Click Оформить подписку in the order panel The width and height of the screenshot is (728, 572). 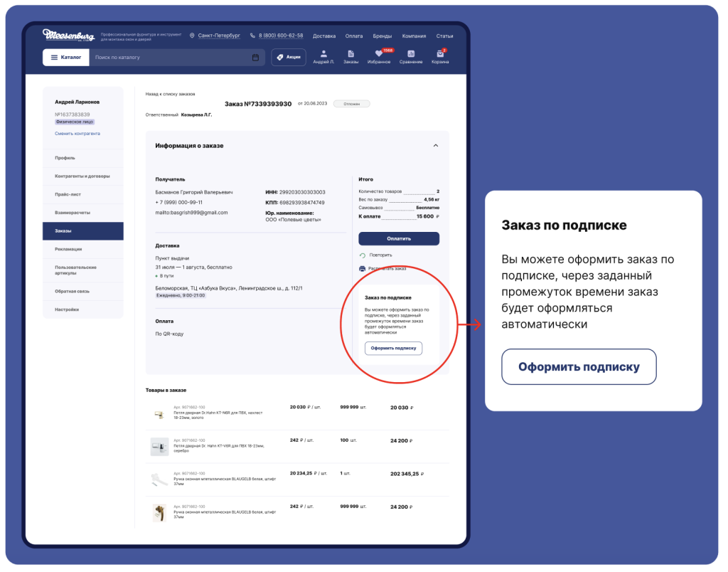pyautogui.click(x=393, y=349)
